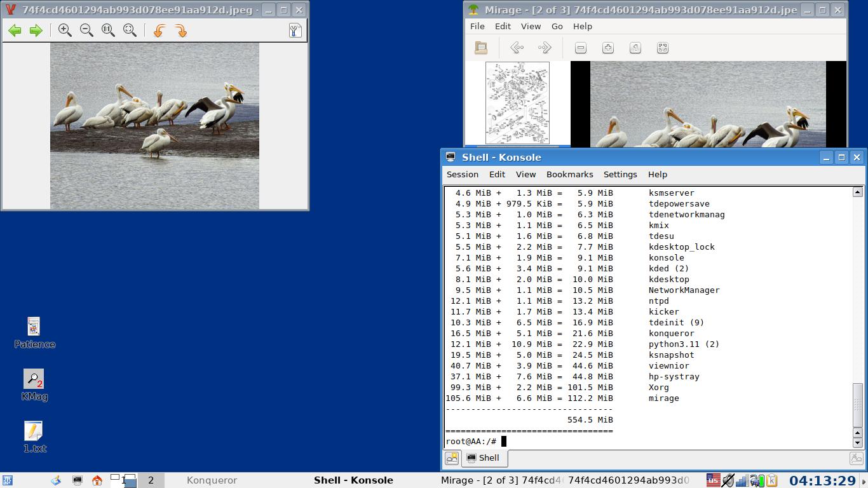Viewport: 868px width, 488px height.
Task: Go to next image in Mirage toolbar
Action: click(x=545, y=48)
